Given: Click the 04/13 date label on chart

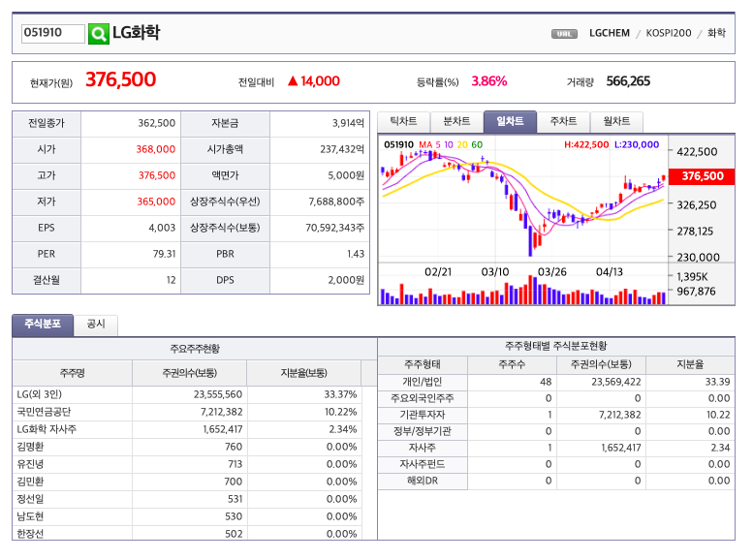Looking at the screenshot, I should (610, 272).
